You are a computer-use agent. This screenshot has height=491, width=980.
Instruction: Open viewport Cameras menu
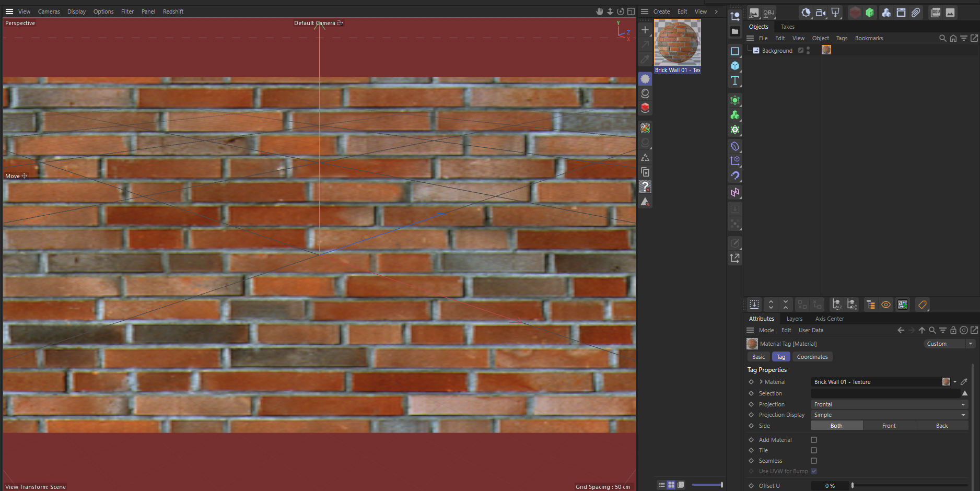click(x=49, y=11)
